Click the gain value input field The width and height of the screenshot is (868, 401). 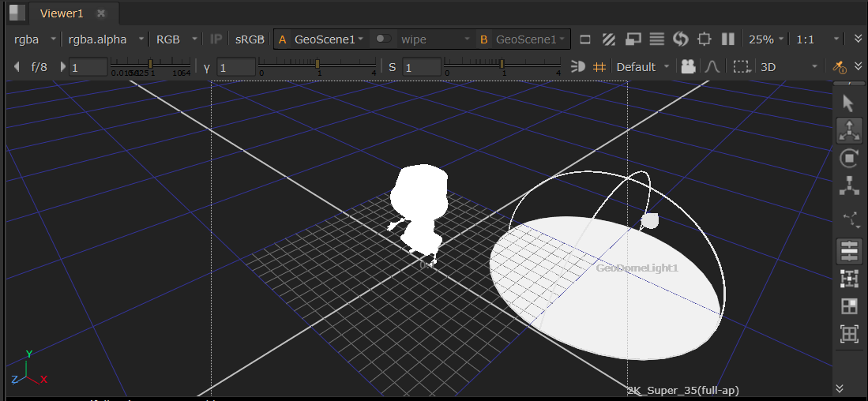(88, 67)
